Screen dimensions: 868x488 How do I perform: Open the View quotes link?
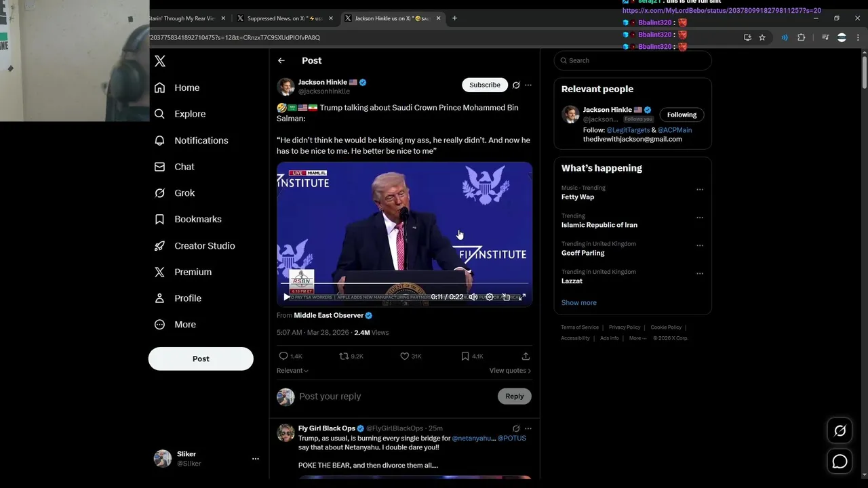point(510,371)
